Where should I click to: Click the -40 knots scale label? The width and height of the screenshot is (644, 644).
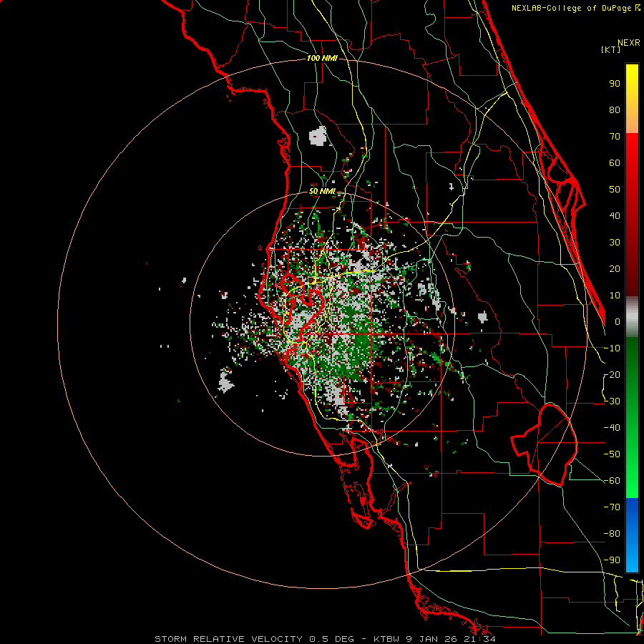click(x=612, y=428)
